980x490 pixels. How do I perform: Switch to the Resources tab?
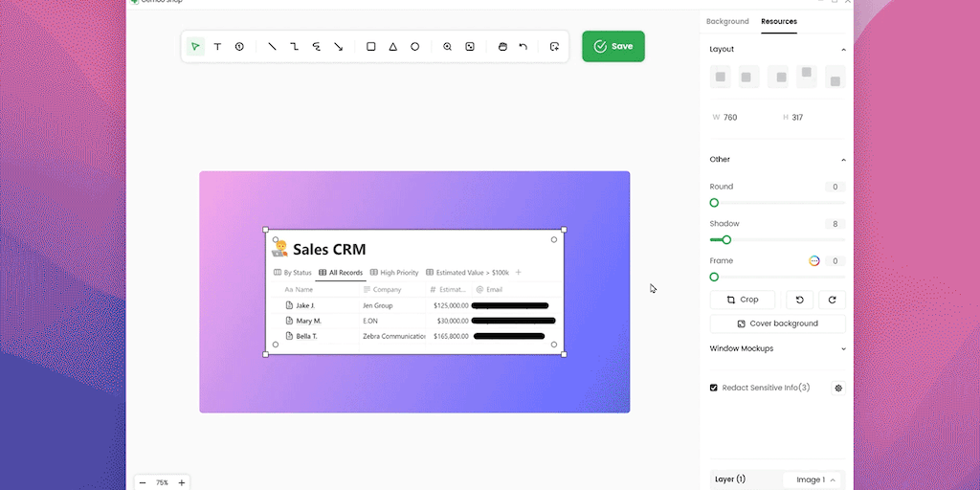(x=779, y=21)
